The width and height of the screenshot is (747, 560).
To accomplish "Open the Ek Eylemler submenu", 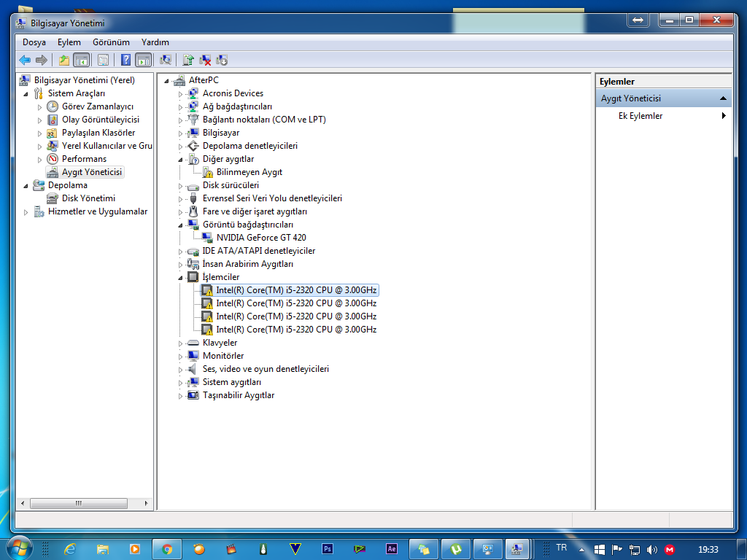I will (640, 116).
